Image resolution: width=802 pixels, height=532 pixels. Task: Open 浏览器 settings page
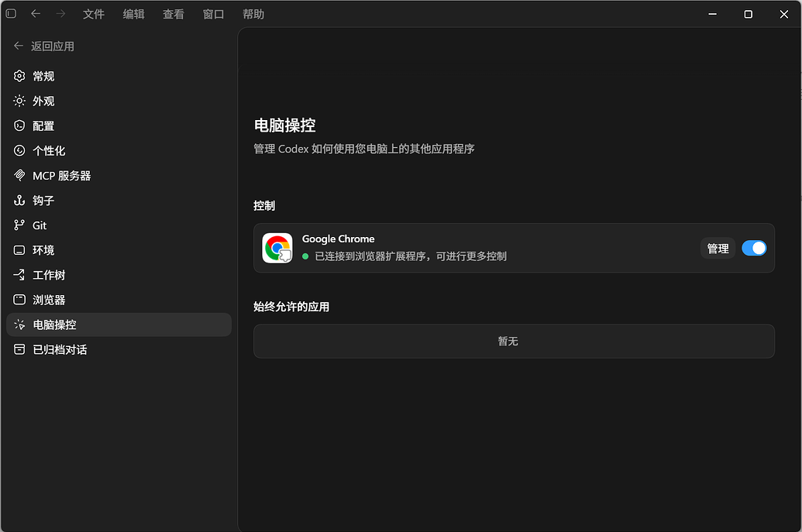coord(119,300)
